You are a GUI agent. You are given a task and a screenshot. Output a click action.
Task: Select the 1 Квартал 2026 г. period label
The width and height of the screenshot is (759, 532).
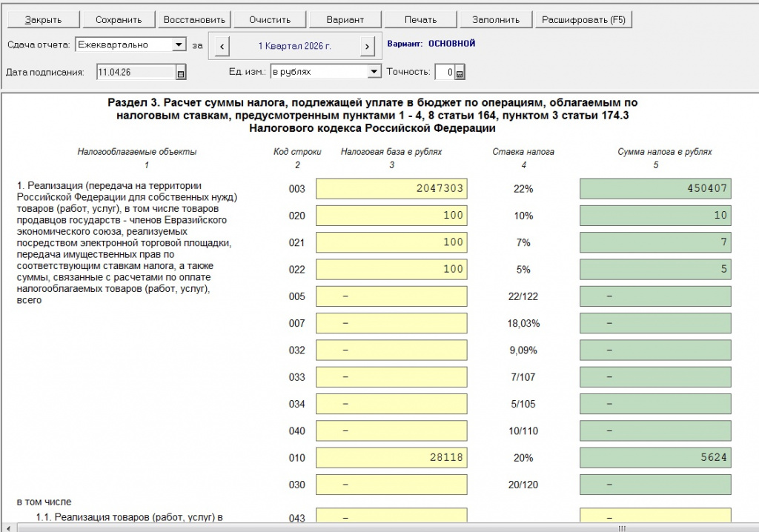point(294,46)
